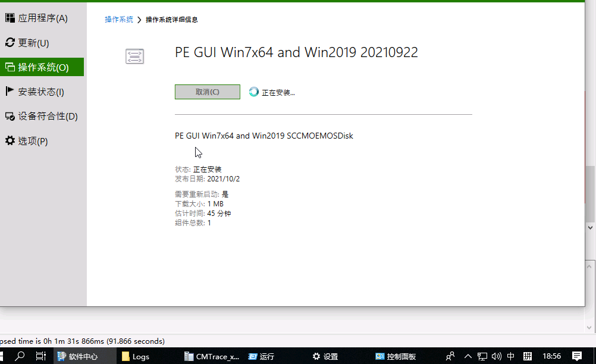Open taskbar search magnifier icon
The height and width of the screenshot is (364, 596).
coord(20,356)
